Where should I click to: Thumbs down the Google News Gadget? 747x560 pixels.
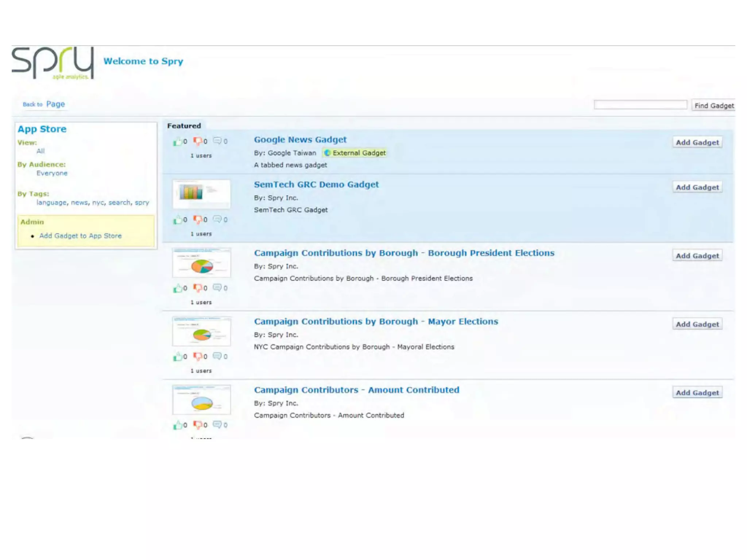click(x=198, y=141)
